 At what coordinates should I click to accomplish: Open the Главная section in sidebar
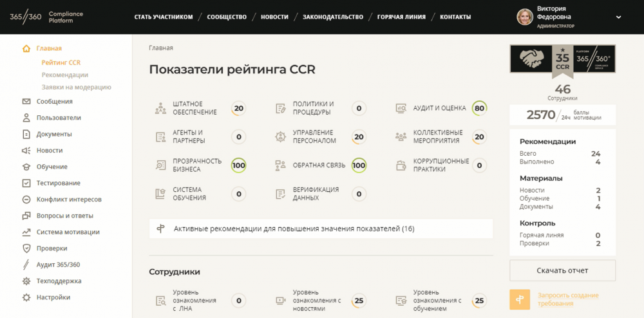pyautogui.click(x=49, y=48)
